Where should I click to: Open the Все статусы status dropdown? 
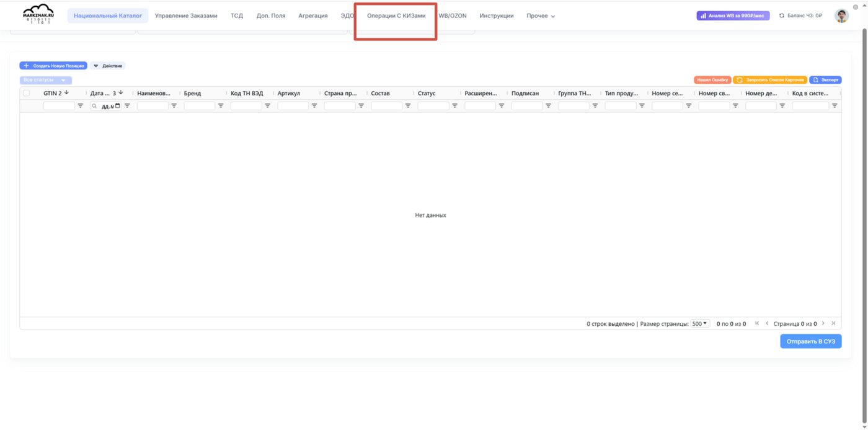click(x=46, y=81)
